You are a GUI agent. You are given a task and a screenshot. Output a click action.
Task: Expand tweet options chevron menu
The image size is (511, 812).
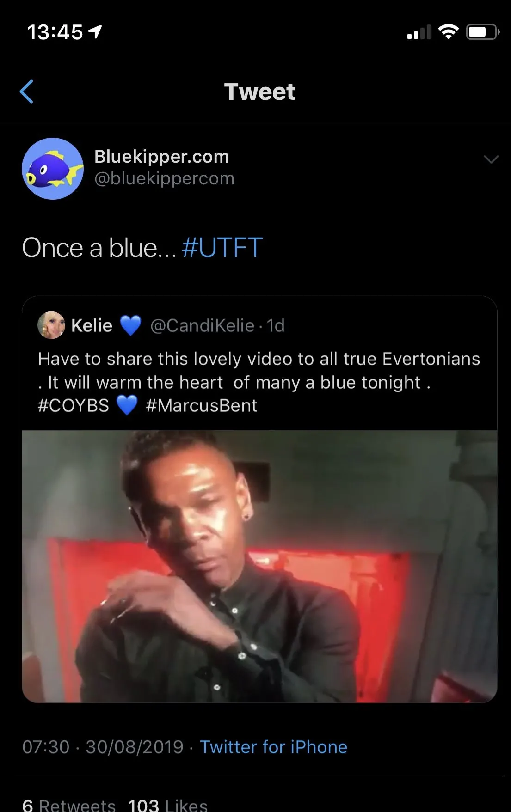(491, 159)
